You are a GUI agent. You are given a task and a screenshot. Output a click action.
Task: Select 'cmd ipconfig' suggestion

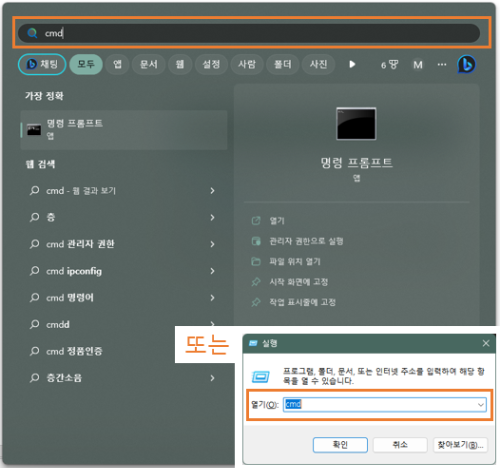click(x=74, y=271)
